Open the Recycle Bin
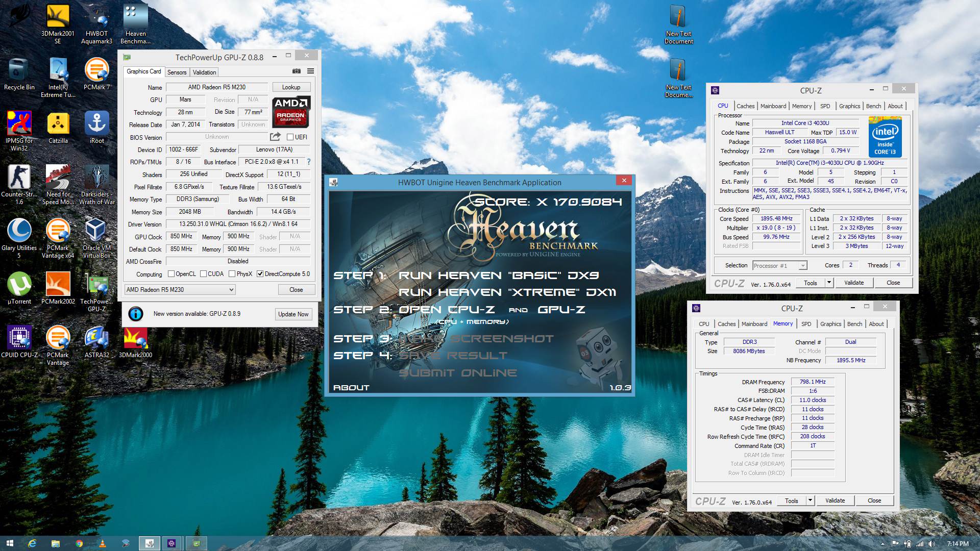 (19, 74)
